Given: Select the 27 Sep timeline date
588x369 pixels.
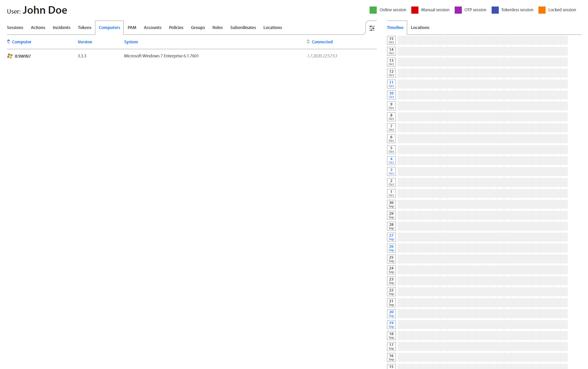Looking at the screenshot, I should 391,237.
